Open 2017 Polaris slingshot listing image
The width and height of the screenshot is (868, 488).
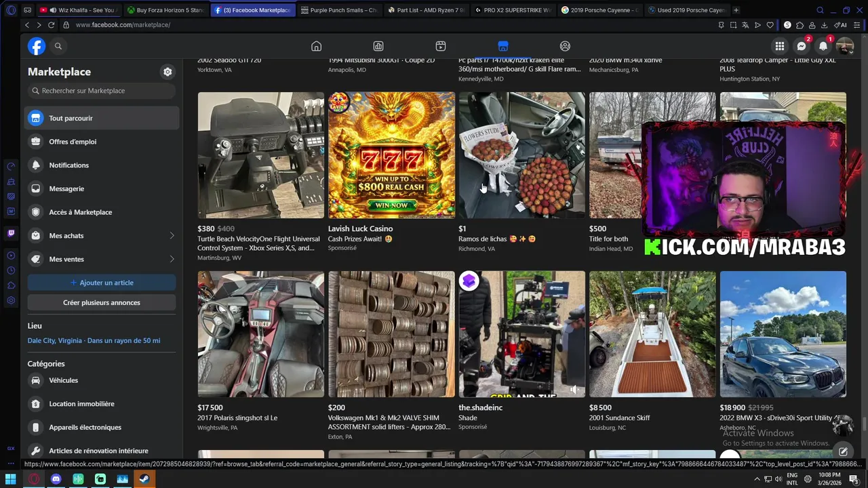(x=261, y=334)
